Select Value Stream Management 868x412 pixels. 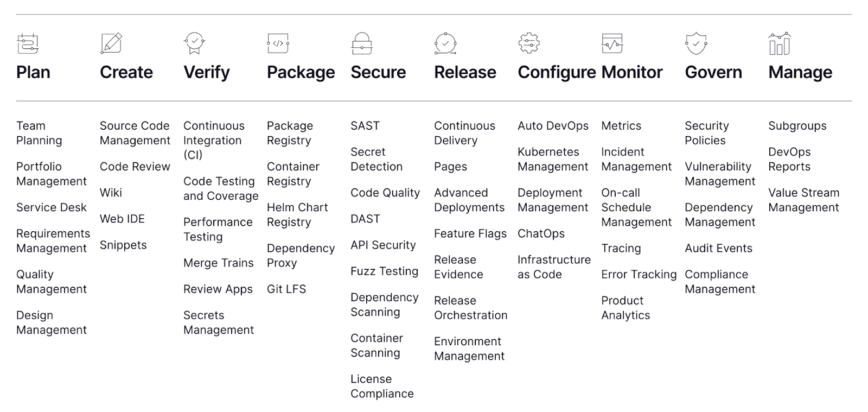point(803,200)
